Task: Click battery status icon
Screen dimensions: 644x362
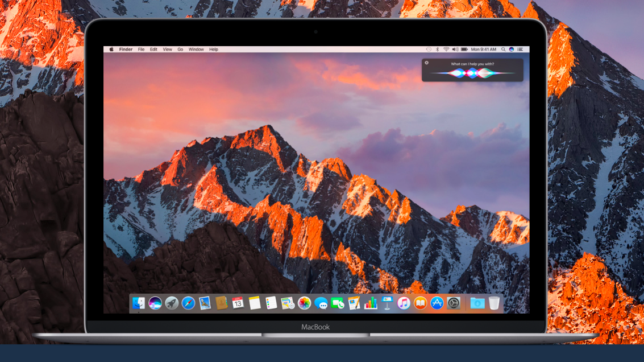Action: (464, 50)
